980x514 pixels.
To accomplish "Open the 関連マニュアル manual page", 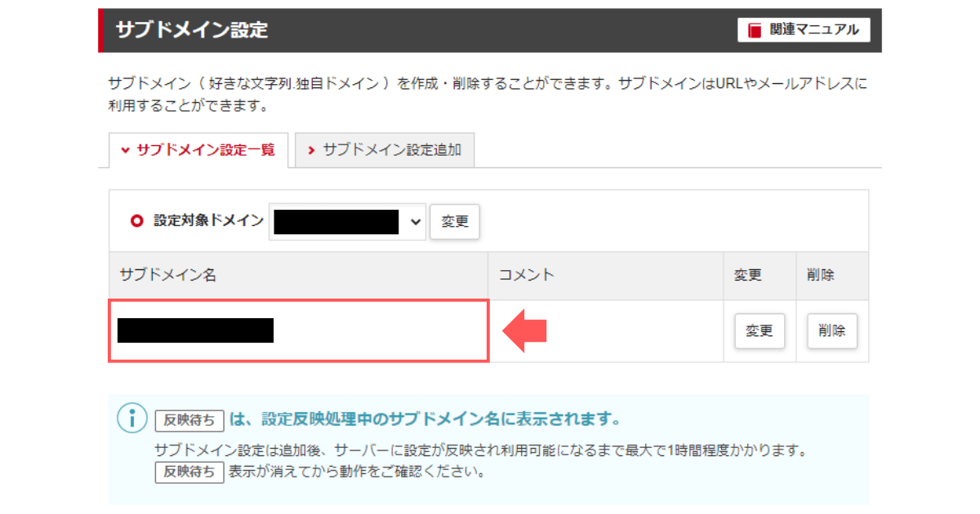I will [x=804, y=29].
